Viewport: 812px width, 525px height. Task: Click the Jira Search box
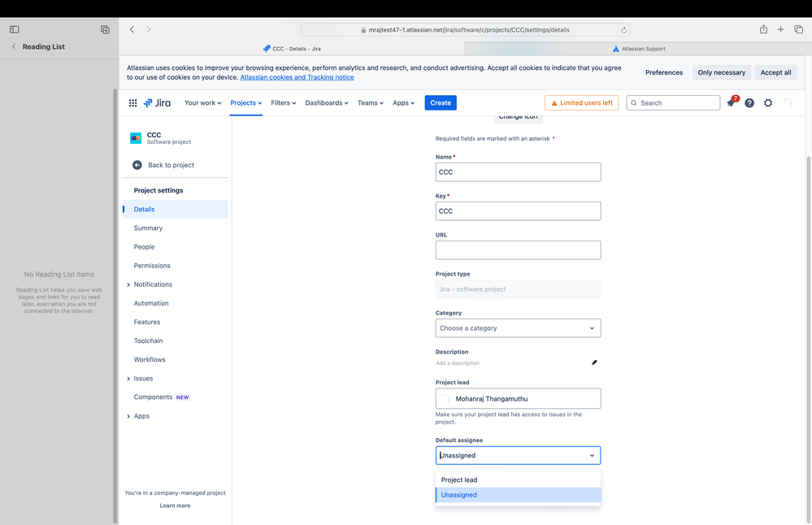[x=673, y=103]
